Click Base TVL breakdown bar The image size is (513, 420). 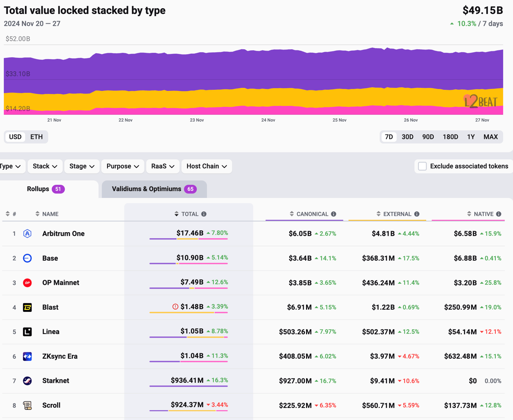[189, 263]
